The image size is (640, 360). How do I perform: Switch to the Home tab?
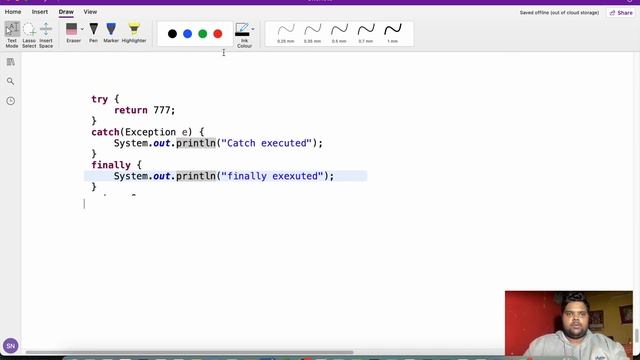[13, 12]
